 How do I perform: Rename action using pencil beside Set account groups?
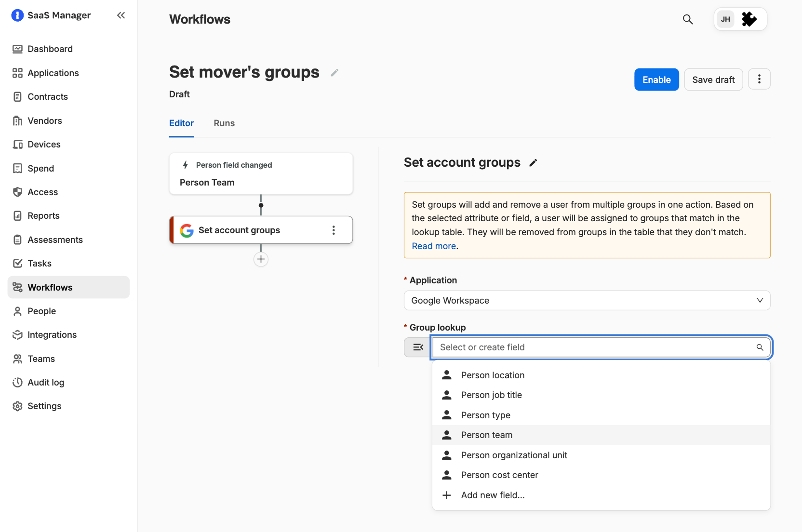click(533, 163)
